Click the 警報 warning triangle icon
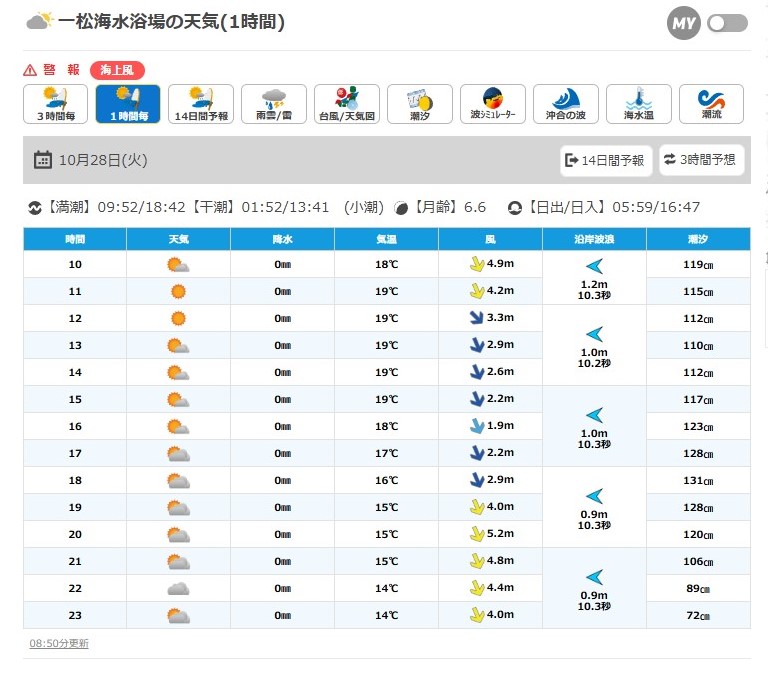This screenshot has width=768, height=676. [30, 70]
